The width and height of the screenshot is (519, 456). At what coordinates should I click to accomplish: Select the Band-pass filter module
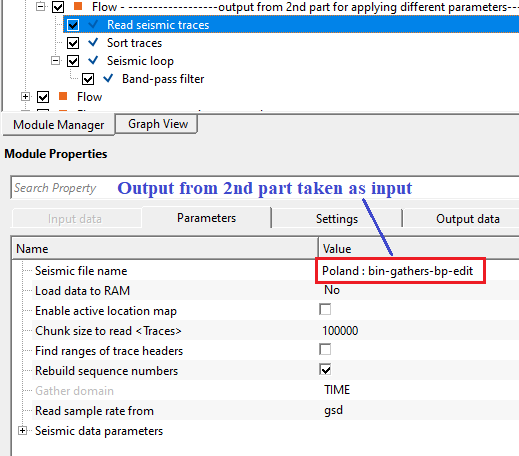point(163,79)
